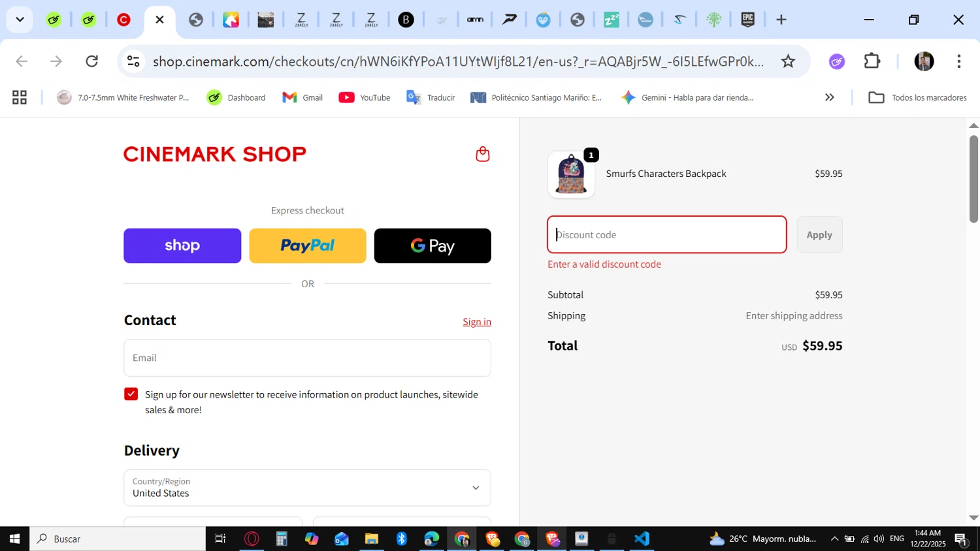
Task: Open the purple extension icon in toolbar
Action: pyautogui.click(x=837, y=61)
